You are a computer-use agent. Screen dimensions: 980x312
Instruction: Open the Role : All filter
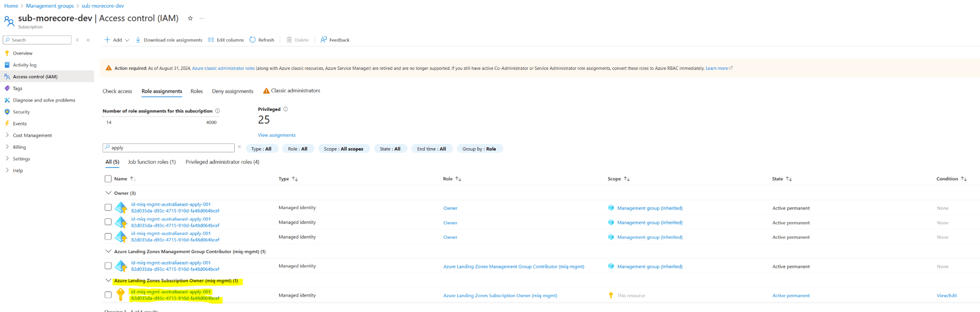(x=298, y=149)
